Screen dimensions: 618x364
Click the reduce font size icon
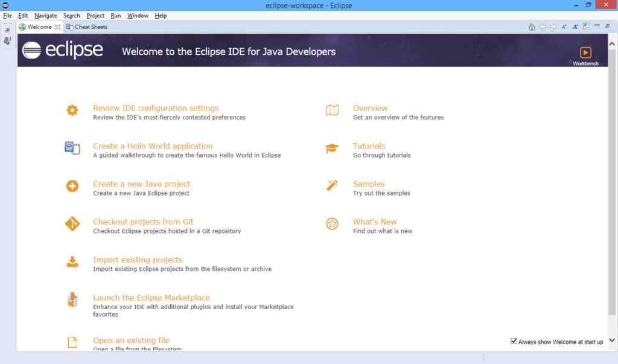click(x=564, y=27)
